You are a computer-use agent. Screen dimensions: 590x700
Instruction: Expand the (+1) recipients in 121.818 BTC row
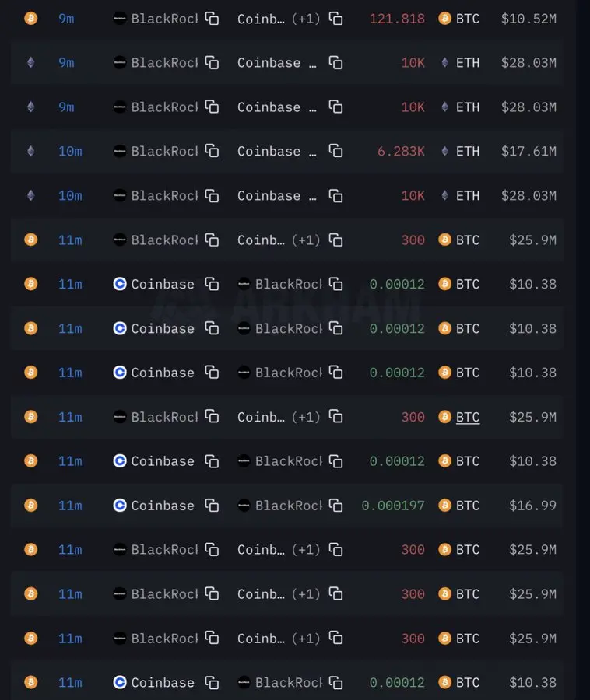(x=306, y=19)
